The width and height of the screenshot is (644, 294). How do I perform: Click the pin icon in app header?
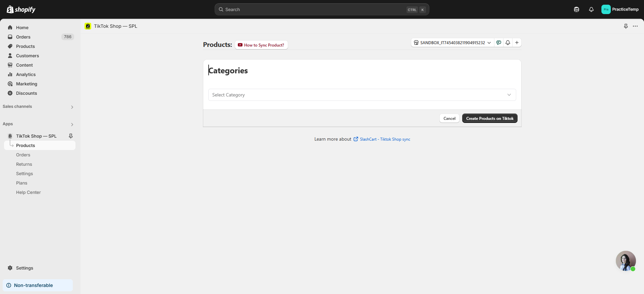(x=626, y=26)
